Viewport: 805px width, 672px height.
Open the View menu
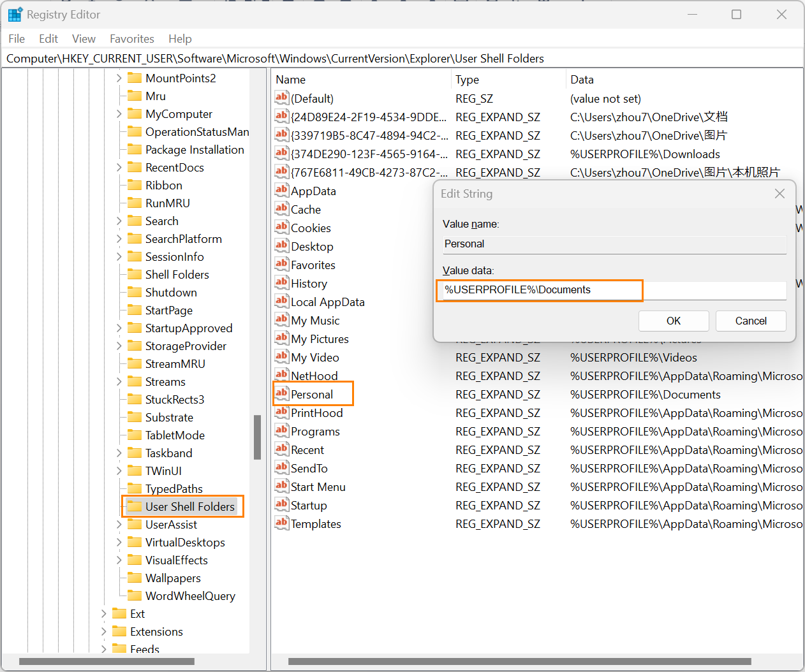tap(84, 39)
